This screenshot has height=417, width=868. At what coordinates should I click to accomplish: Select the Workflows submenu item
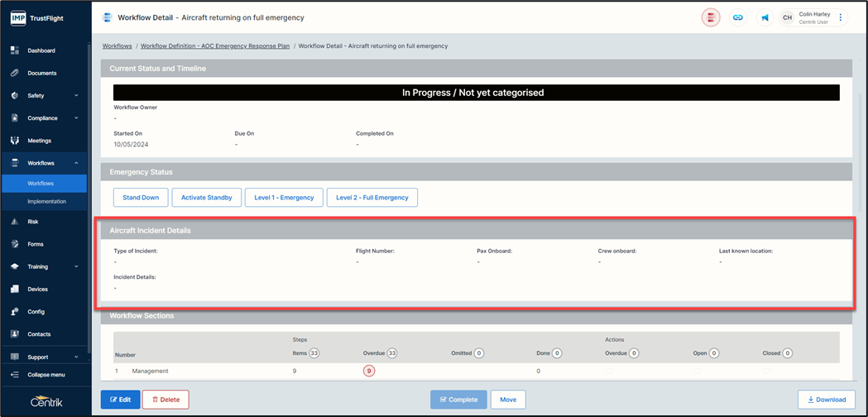coord(45,184)
